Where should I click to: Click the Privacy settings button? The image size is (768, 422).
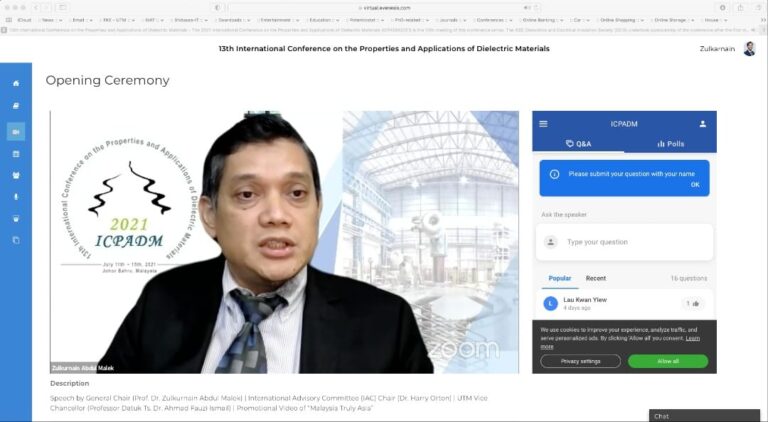(x=580, y=361)
